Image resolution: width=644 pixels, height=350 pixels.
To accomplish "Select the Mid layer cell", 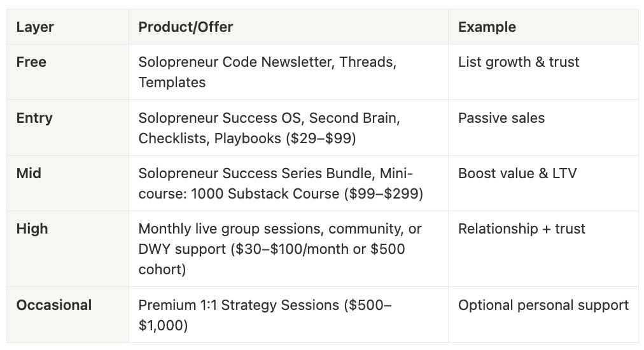I will click(67, 183).
